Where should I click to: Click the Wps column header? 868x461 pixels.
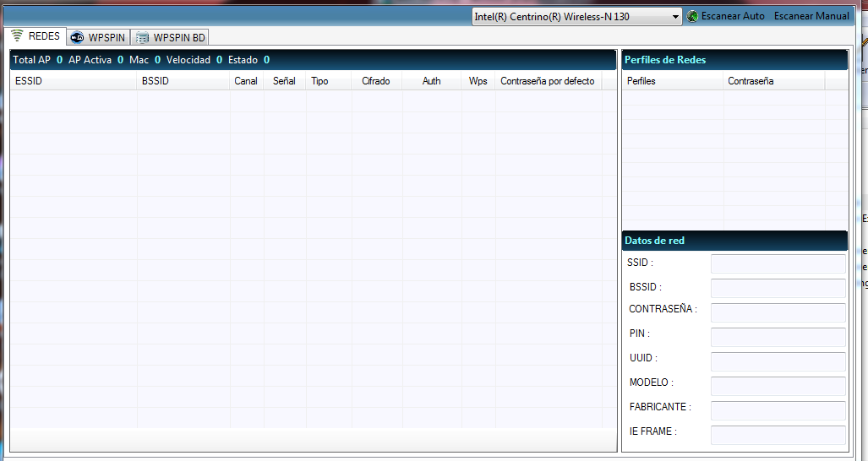(478, 81)
